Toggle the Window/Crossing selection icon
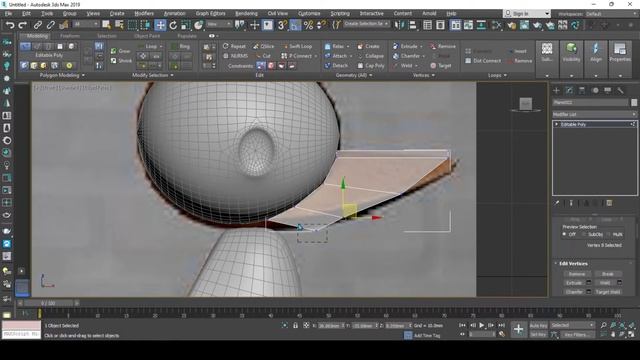 click(145, 25)
